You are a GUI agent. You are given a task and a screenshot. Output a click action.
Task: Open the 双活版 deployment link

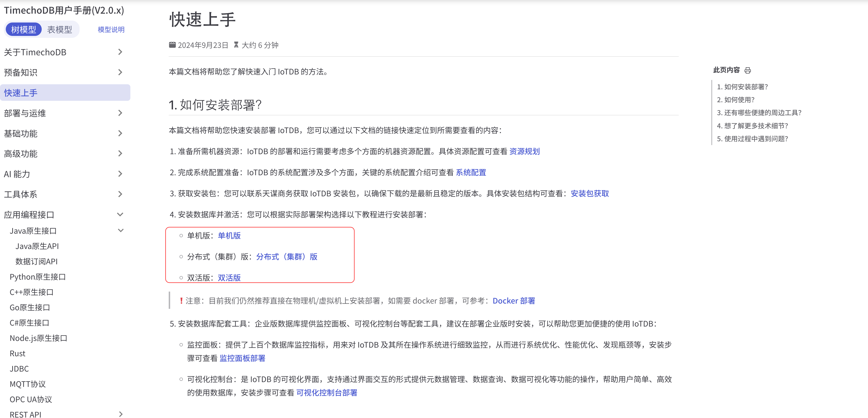(x=229, y=278)
